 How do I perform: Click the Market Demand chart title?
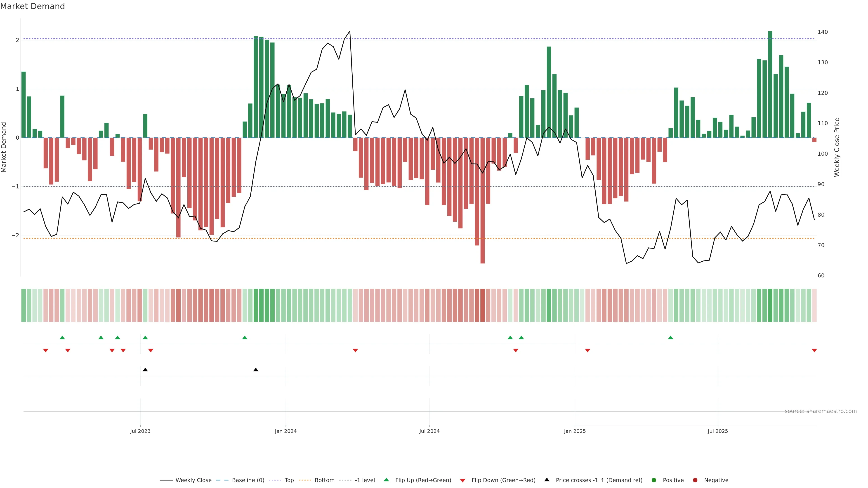point(32,6)
